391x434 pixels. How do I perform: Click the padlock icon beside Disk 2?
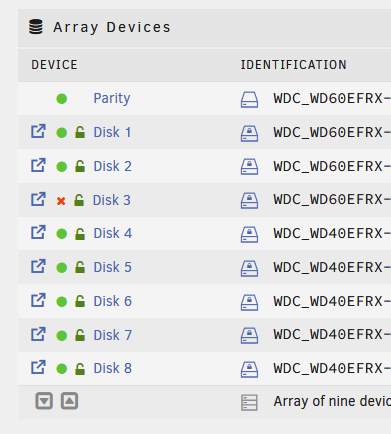pyautogui.click(x=80, y=166)
